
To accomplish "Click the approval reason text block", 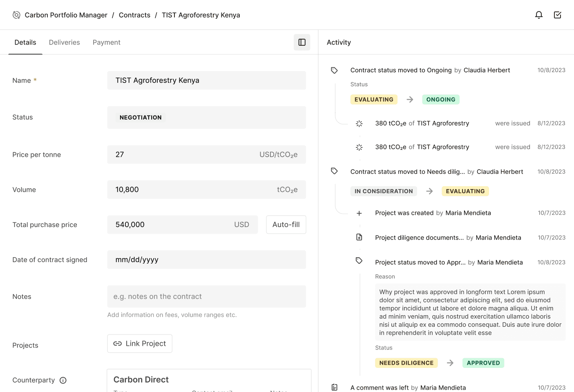I will (470, 312).
